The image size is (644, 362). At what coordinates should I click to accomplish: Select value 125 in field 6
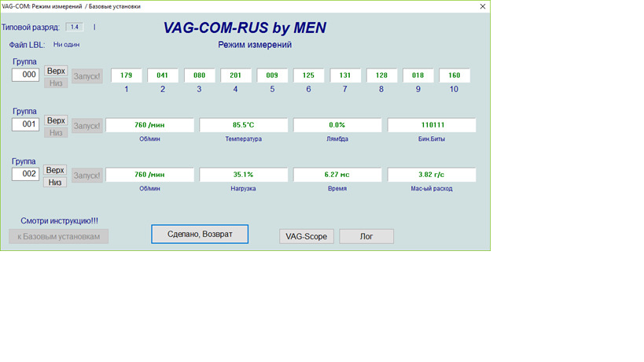pos(308,76)
